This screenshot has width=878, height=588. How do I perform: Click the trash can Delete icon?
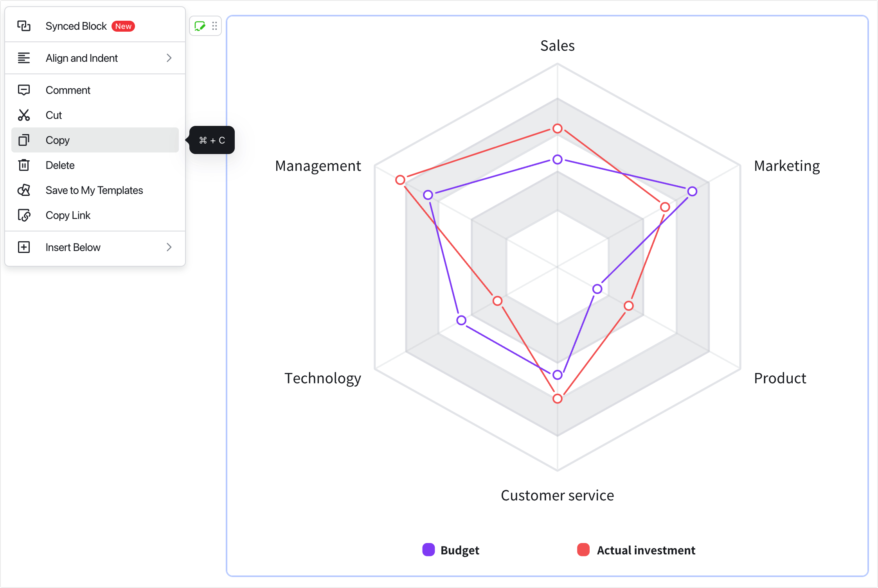(24, 165)
